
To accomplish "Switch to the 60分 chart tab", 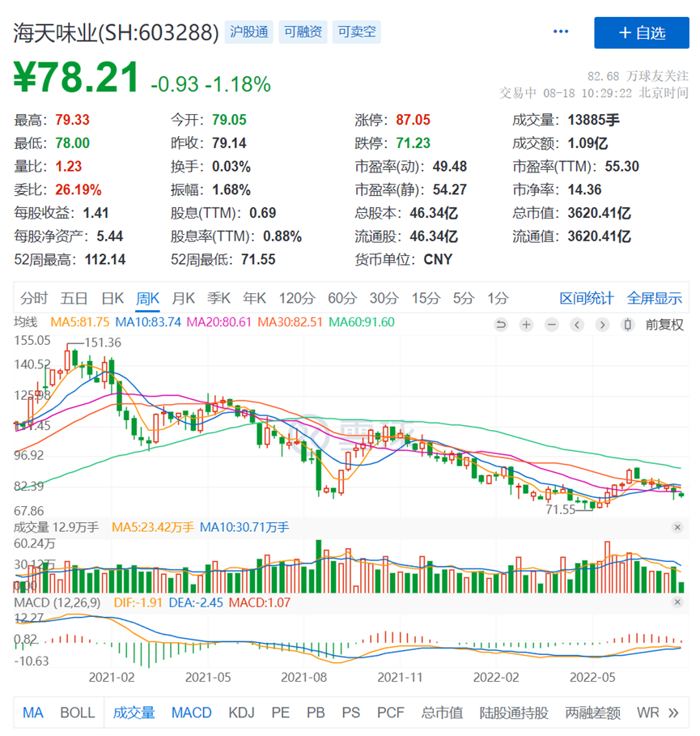I will [342, 298].
